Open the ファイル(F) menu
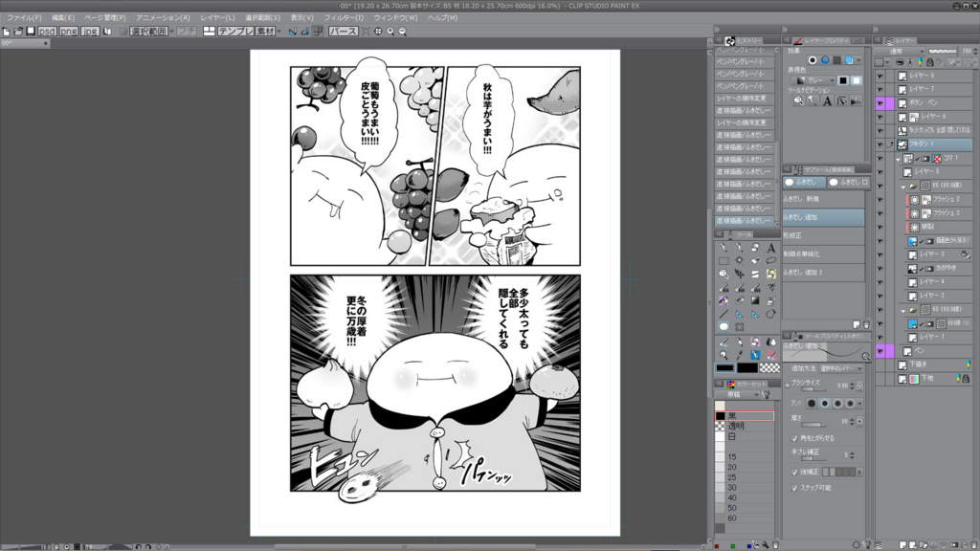Screen dimensions: 980x551 coord(24,18)
